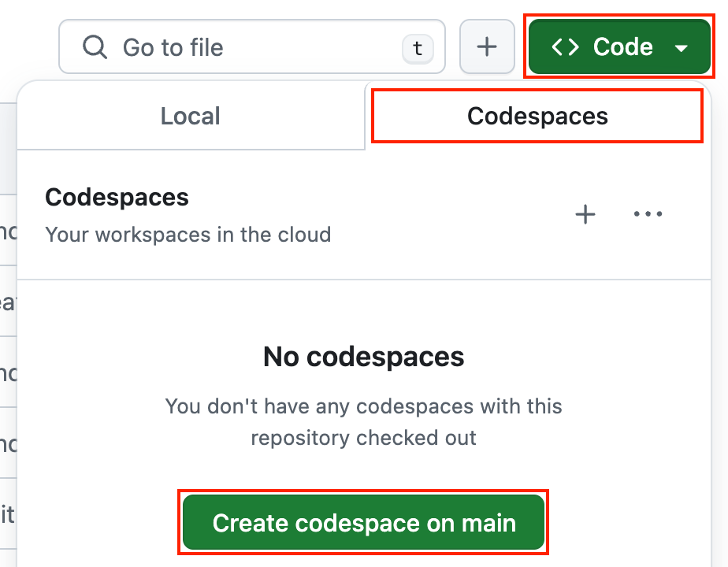Open the Code dropdown caret
The height and width of the screenshot is (567, 728).
[x=681, y=46]
